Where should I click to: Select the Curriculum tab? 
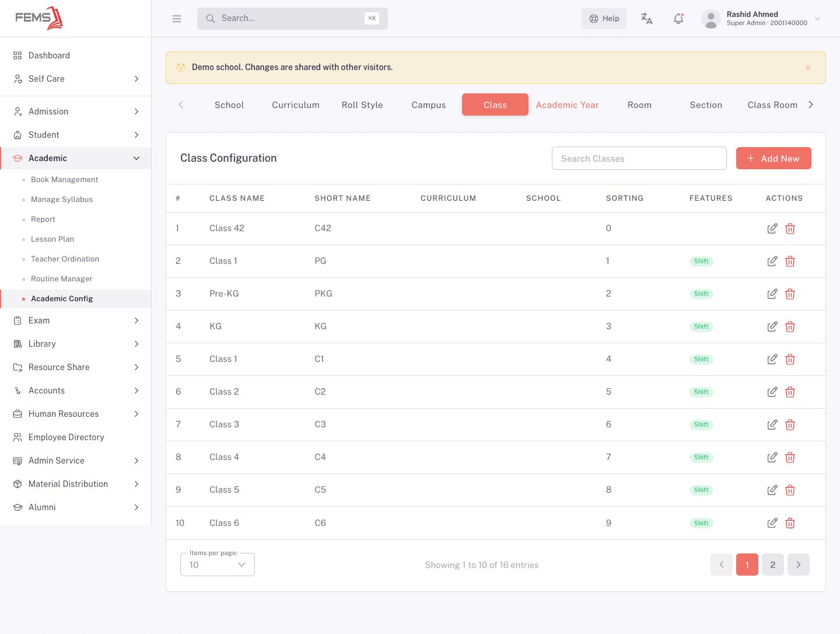(x=296, y=105)
